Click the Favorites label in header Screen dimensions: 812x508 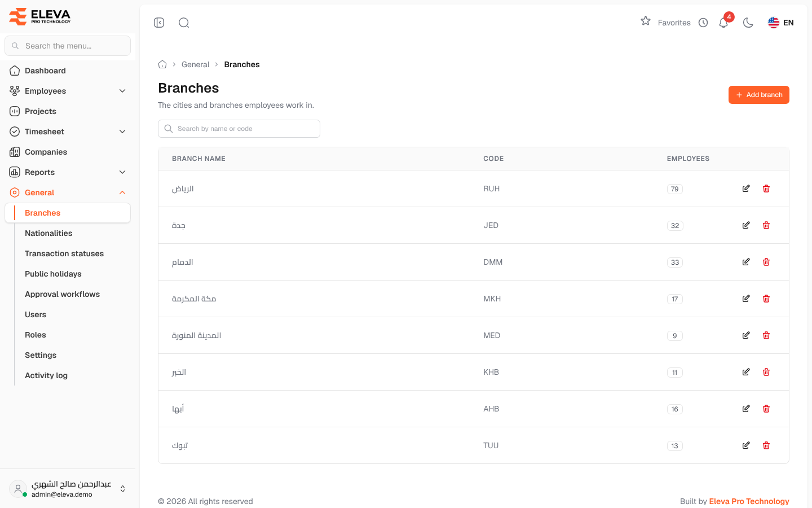point(674,23)
